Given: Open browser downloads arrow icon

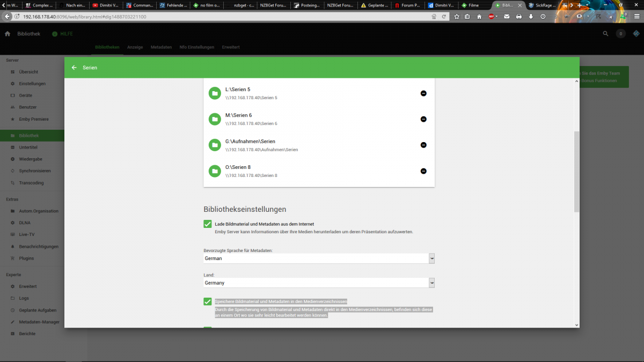Looking at the screenshot, I should (531, 17).
